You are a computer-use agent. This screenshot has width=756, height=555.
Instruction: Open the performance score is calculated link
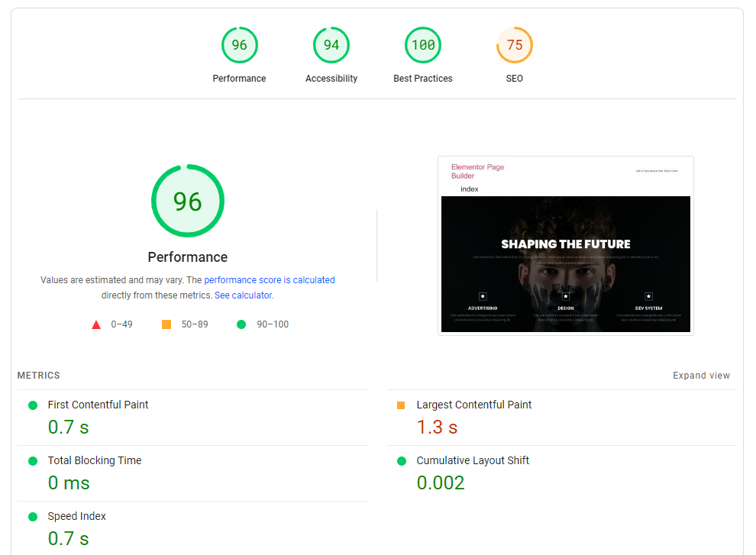point(269,280)
